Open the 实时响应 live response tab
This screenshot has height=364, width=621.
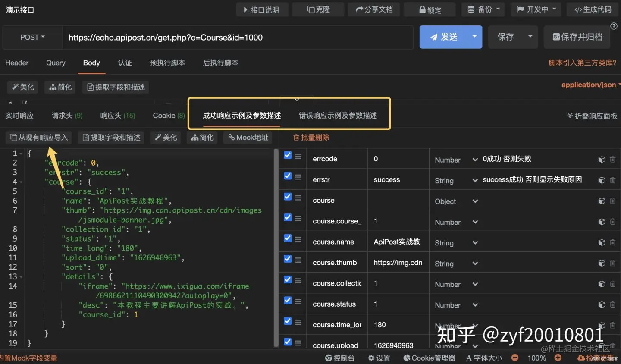click(19, 116)
